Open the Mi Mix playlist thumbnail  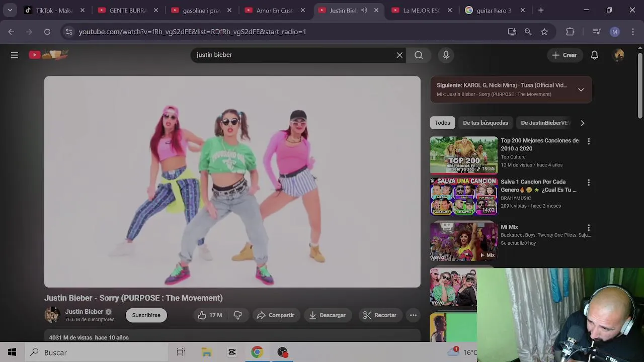point(464,242)
